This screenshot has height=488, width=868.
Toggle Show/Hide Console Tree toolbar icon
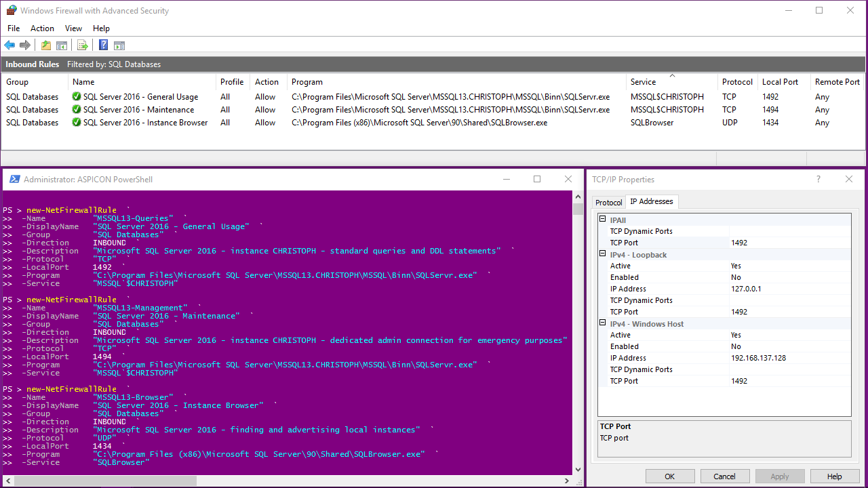pyautogui.click(x=62, y=45)
